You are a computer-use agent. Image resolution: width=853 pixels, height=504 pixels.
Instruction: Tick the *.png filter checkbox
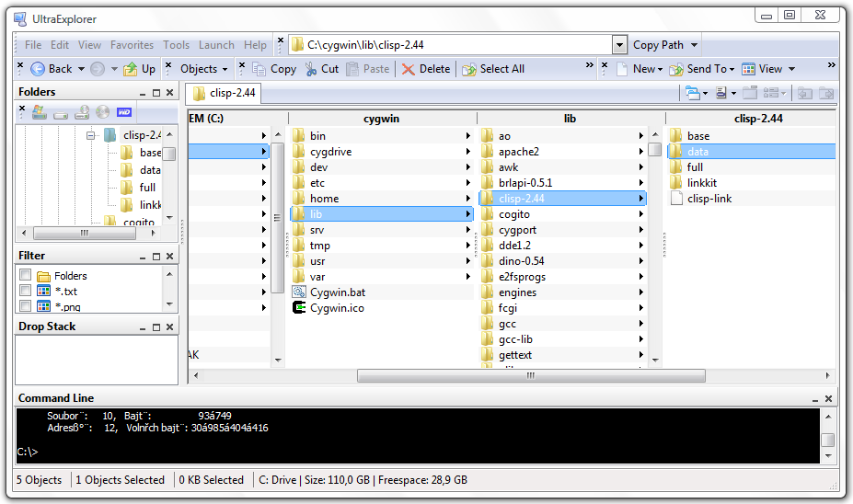tap(25, 305)
